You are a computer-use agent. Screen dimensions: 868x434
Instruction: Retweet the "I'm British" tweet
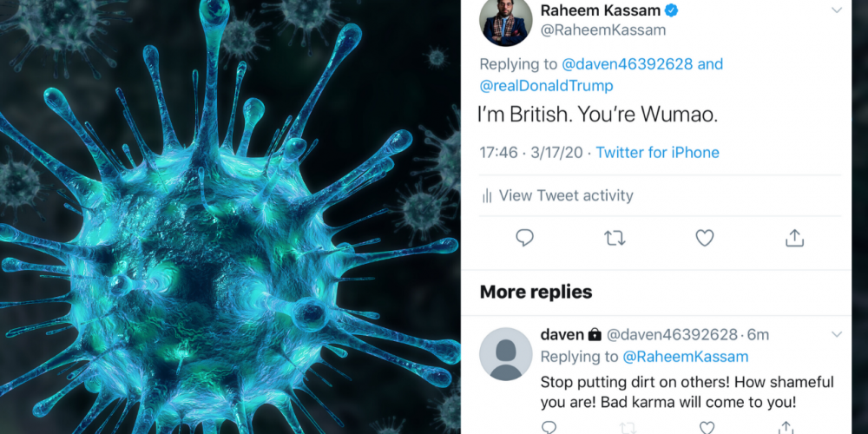615,238
